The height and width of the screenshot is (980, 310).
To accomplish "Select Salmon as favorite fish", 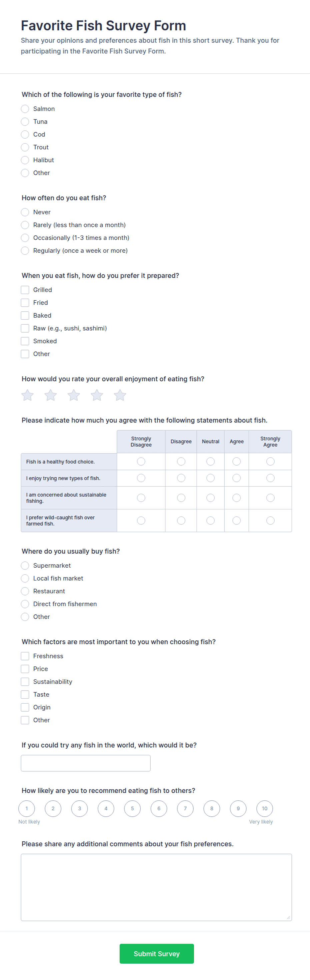I will (25, 109).
